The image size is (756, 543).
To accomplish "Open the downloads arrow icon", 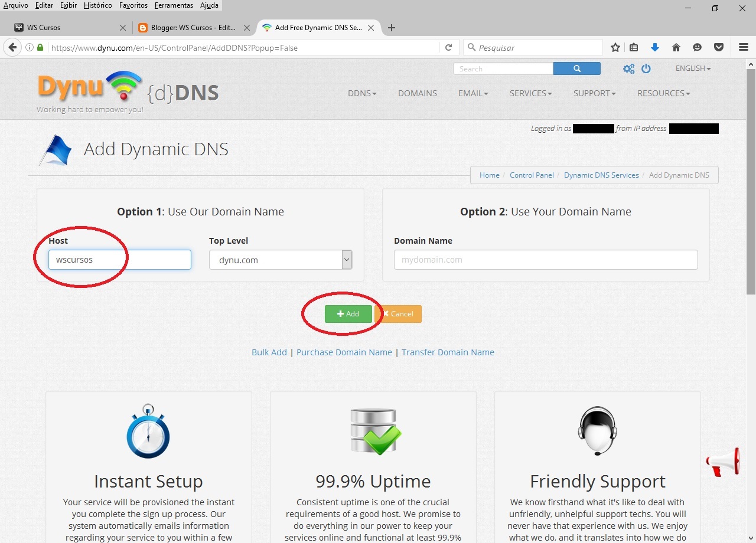I will [x=654, y=47].
